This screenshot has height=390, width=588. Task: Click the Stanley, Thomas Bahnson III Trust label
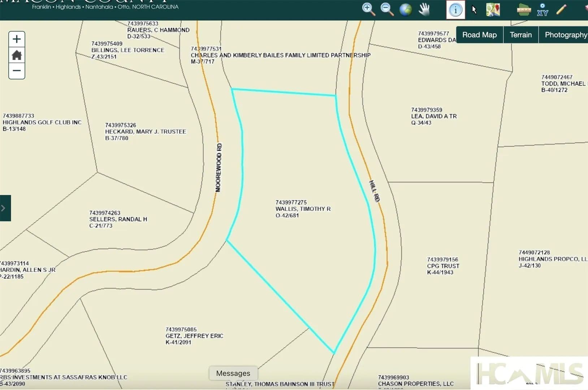[x=280, y=384]
